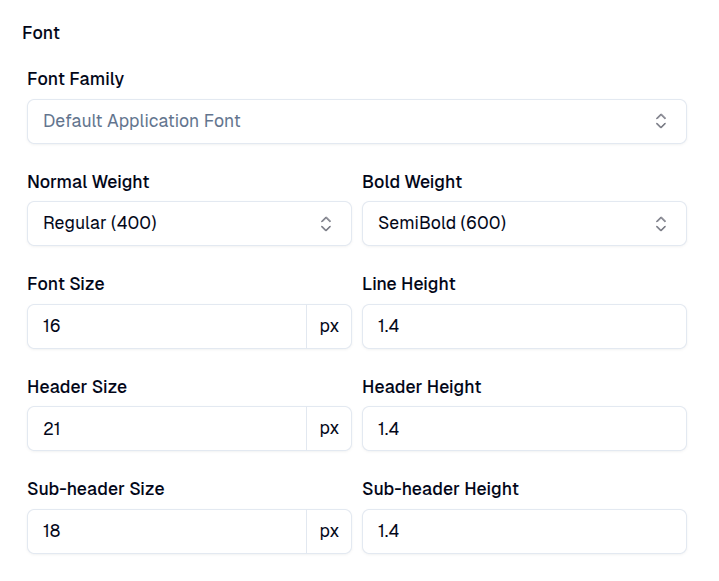Click the Bold Weight label text
Image resolution: width=719 pixels, height=581 pixels.
click(x=412, y=182)
